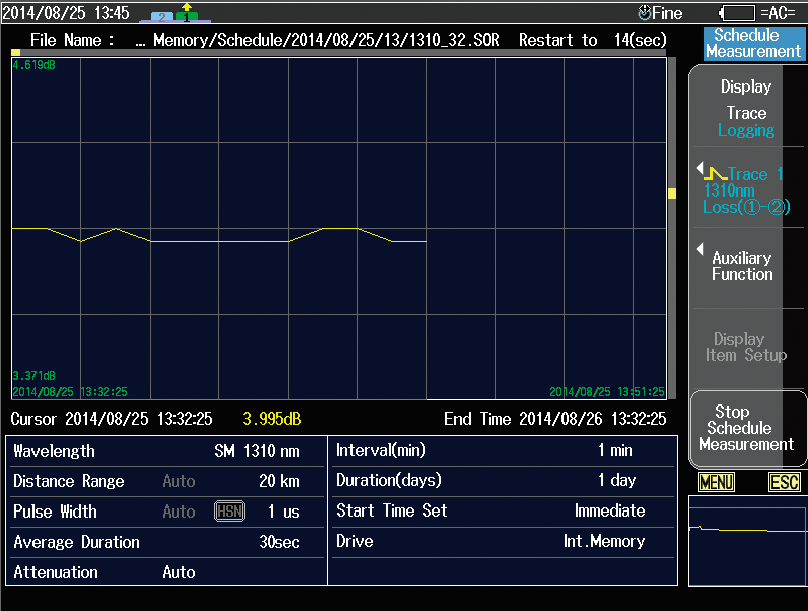Screen dimensions: 808x611
Task: Click the yellow marker on graph's right scale
Action: pyautogui.click(x=672, y=193)
